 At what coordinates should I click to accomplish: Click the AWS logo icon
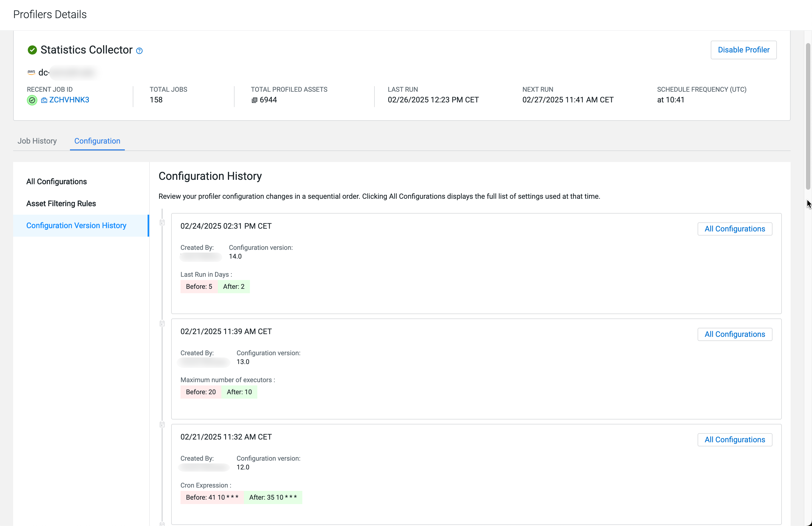point(31,72)
